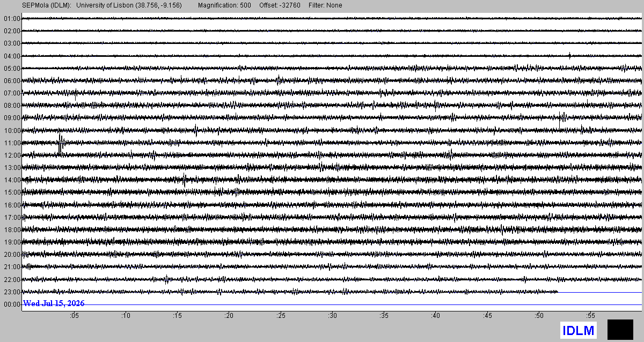Click the 12:00 hour label
This screenshot has height=342, width=644.
tap(12, 155)
